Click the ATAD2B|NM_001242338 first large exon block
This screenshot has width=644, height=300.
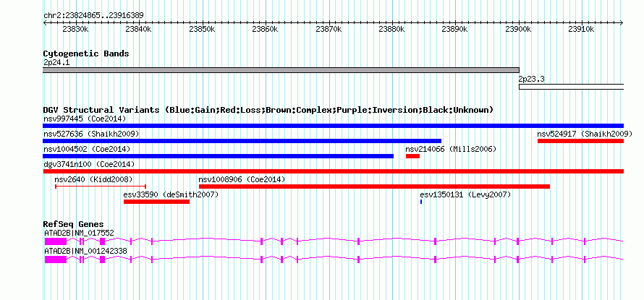click(56, 259)
